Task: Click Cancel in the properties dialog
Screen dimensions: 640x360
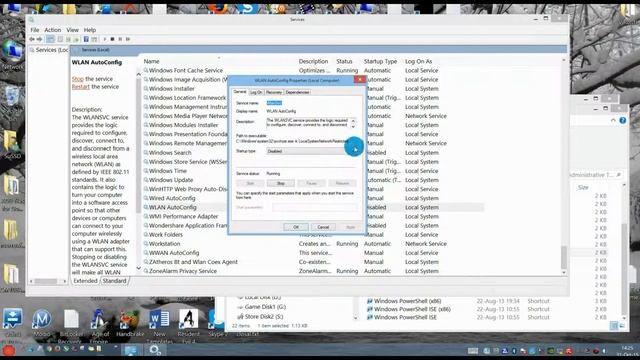Action: [x=323, y=227]
